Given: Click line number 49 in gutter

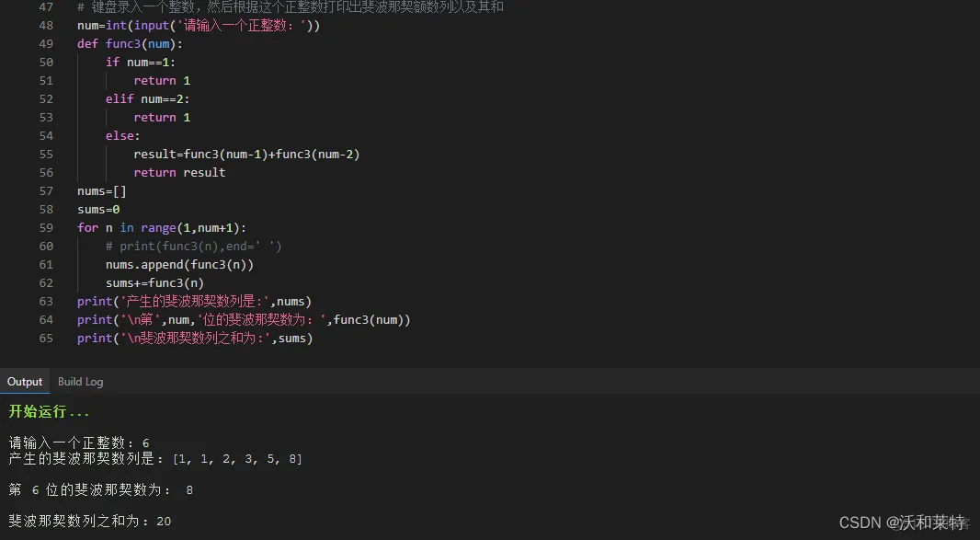Looking at the screenshot, I should click(x=46, y=44).
